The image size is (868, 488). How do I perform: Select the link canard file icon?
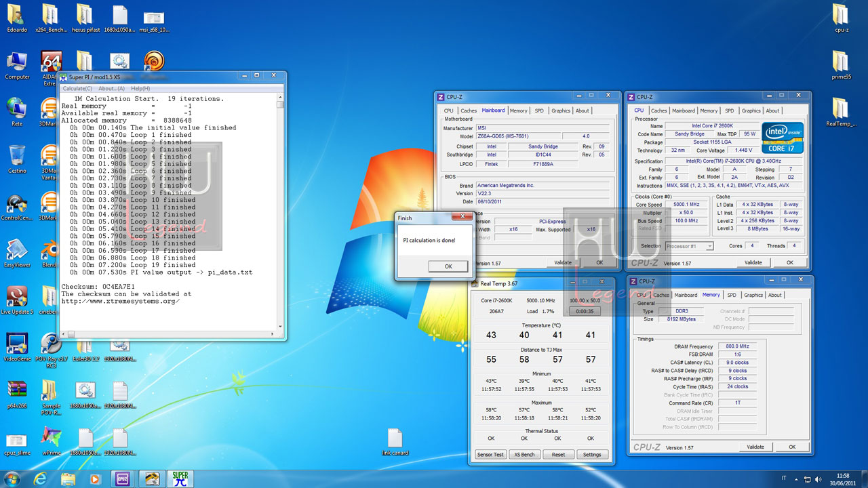[396, 442]
